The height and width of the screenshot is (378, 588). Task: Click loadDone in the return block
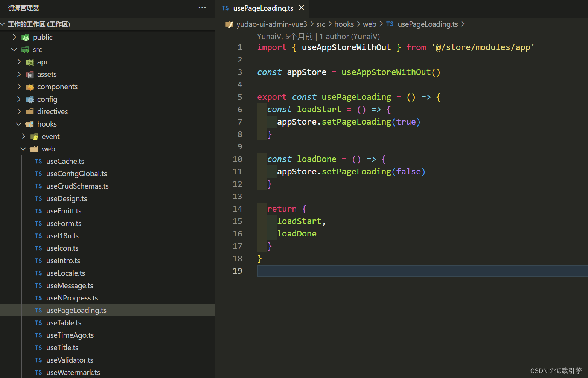(297, 234)
